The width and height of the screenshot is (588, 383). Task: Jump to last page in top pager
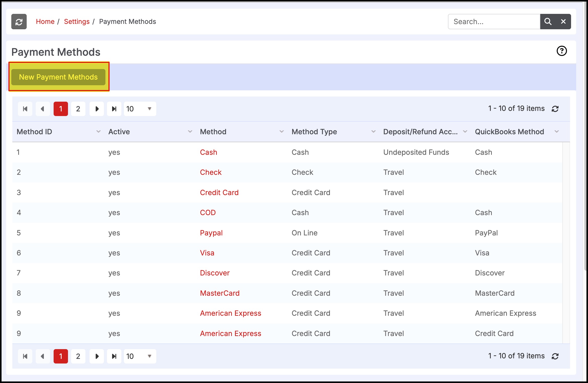[x=114, y=109]
